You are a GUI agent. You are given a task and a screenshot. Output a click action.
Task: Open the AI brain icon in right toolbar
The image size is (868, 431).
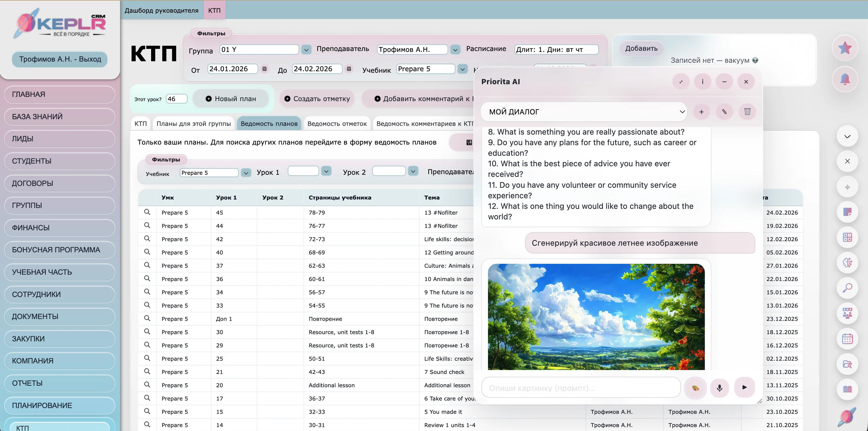pyautogui.click(x=847, y=262)
